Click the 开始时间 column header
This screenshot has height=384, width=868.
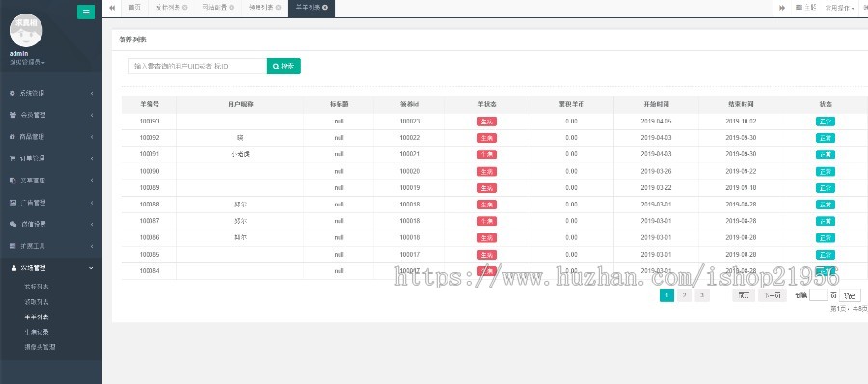pos(657,105)
